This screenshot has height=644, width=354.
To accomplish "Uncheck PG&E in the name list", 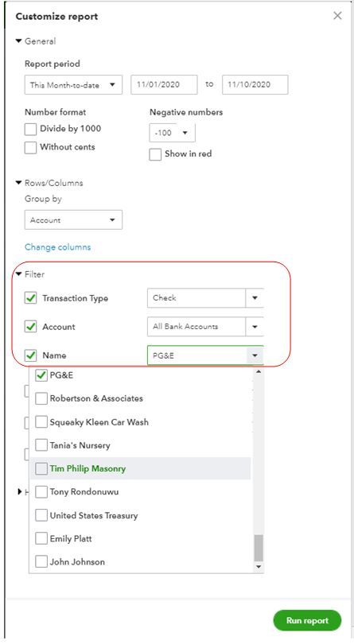I will 41,375.
